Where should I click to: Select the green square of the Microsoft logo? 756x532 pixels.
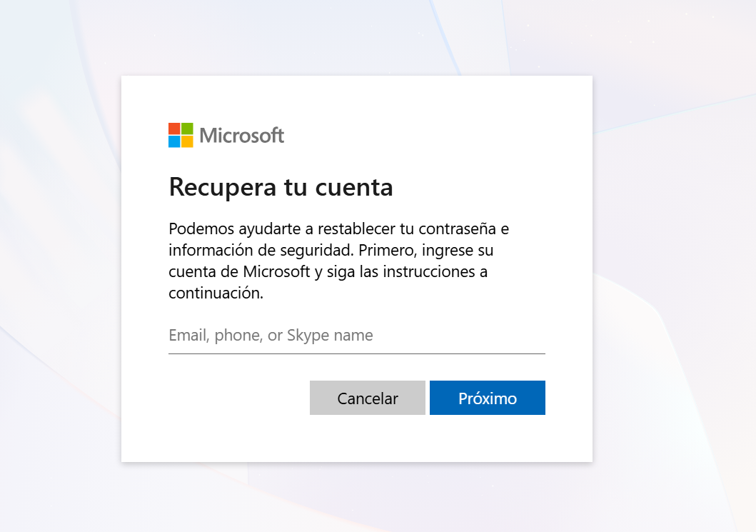[186, 129]
